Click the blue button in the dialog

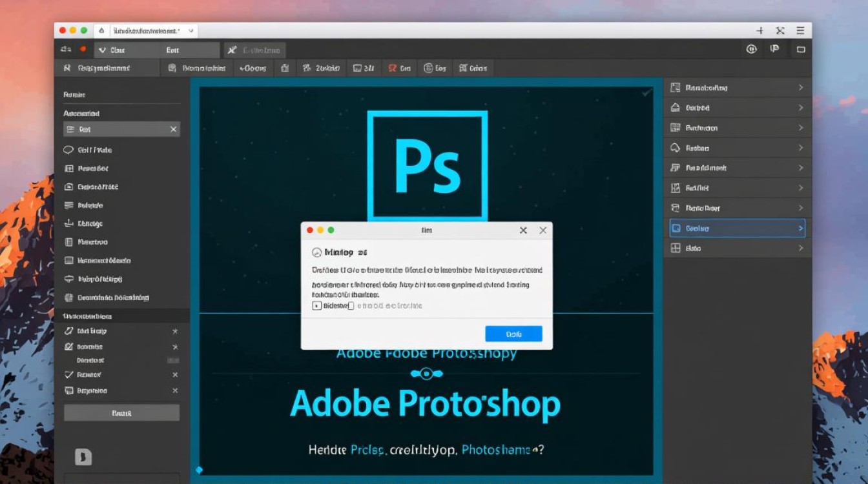click(x=513, y=334)
